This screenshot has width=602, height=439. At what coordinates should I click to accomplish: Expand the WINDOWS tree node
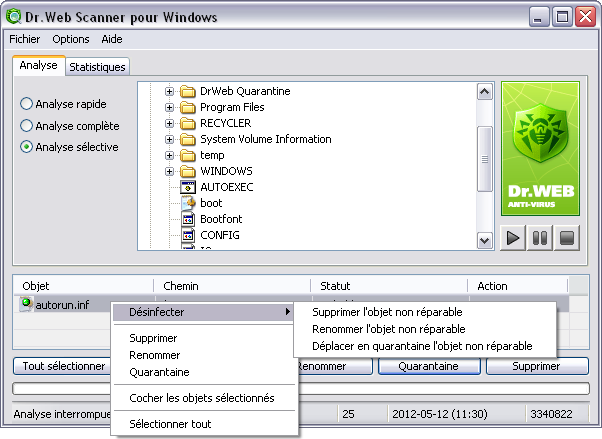point(169,171)
